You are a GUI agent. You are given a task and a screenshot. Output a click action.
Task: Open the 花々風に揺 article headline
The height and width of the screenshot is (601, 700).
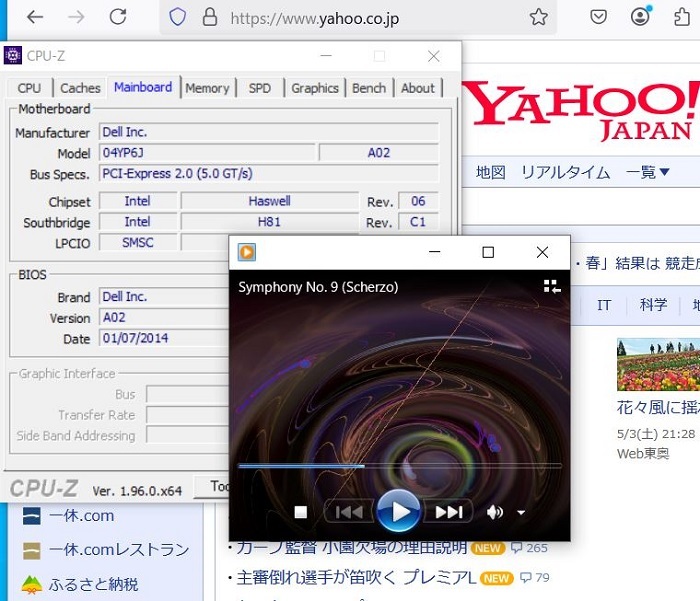pyautogui.click(x=658, y=407)
